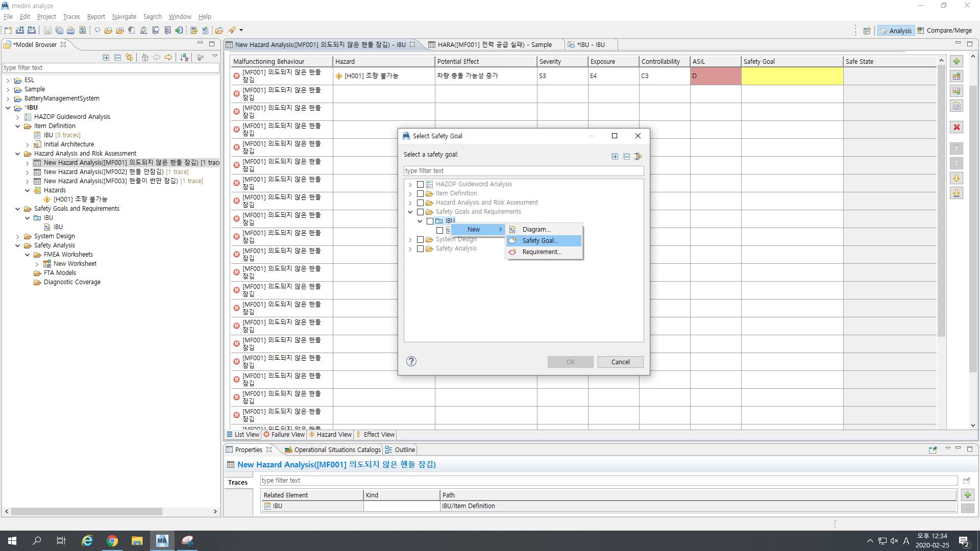Screen dimensions: 980x551
Task: Click the collapse all icon in dialog
Action: point(626,157)
